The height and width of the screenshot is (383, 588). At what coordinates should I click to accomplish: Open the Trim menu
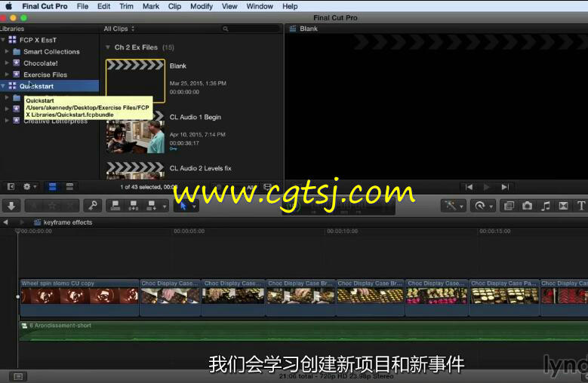pyautogui.click(x=126, y=6)
